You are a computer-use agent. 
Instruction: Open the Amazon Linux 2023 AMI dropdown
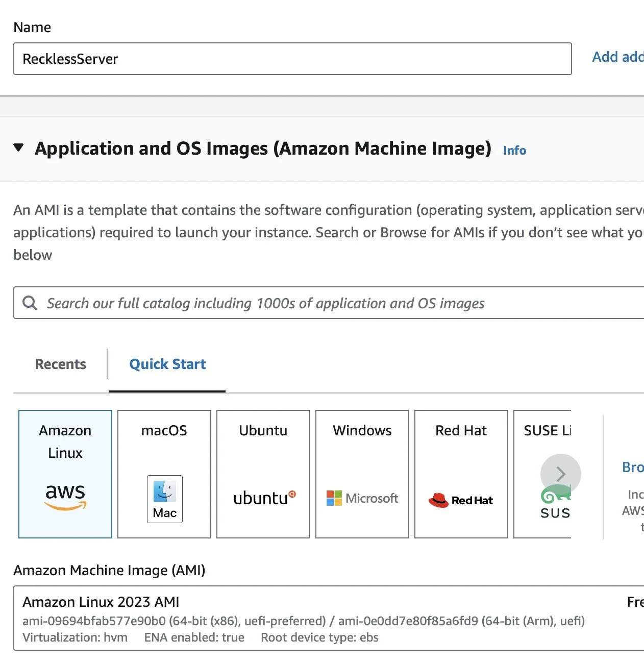pyautogui.click(x=329, y=618)
